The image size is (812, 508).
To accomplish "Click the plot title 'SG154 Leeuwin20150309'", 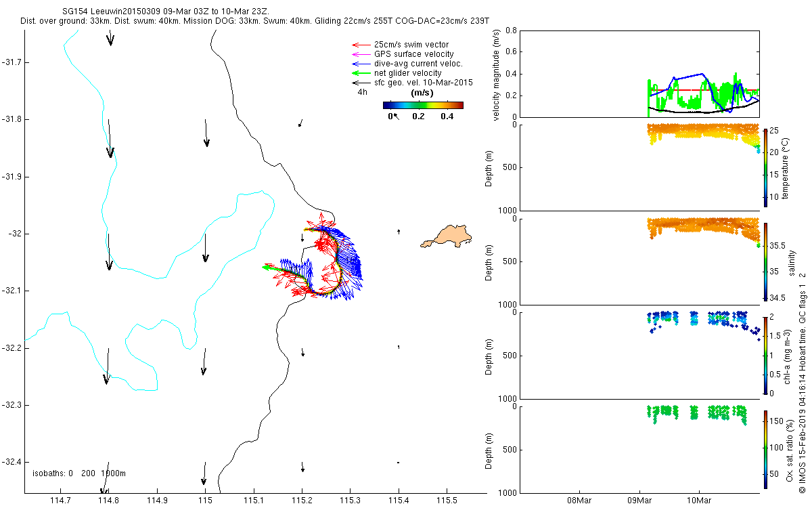I will tap(112, 12).
